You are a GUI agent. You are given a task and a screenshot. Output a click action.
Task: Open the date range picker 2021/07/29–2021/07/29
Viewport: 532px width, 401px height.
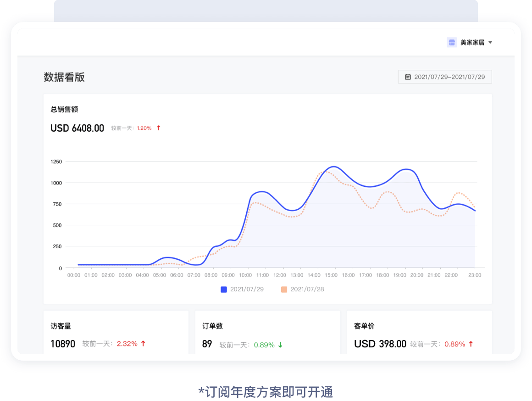coord(445,77)
